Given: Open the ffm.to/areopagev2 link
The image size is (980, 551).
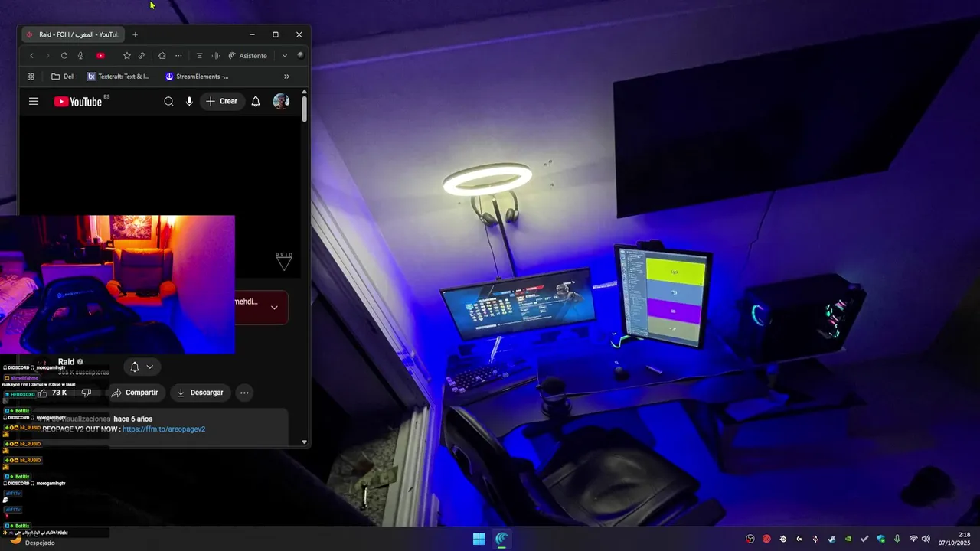Looking at the screenshot, I should pyautogui.click(x=164, y=429).
